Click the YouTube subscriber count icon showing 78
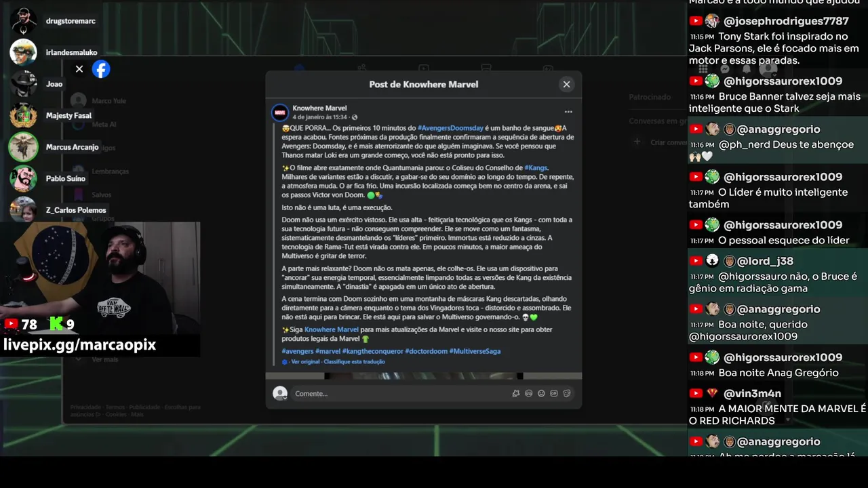Viewport: 868px width, 488px height. coord(11,325)
